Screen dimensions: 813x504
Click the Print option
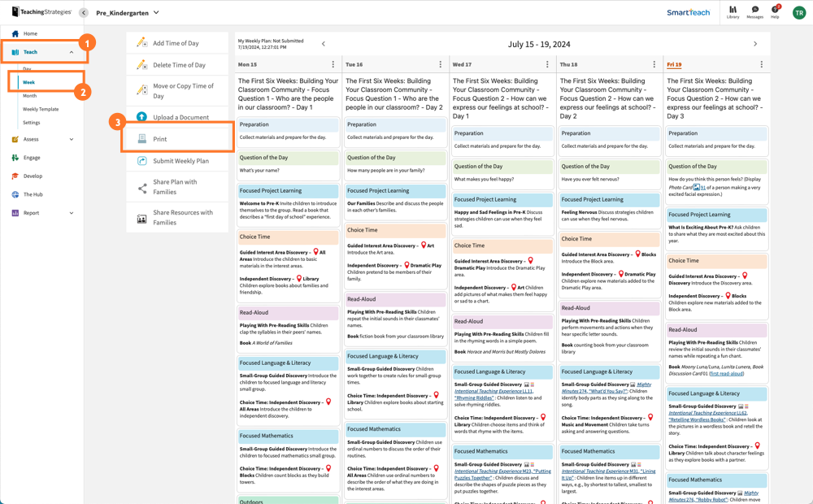coord(160,139)
